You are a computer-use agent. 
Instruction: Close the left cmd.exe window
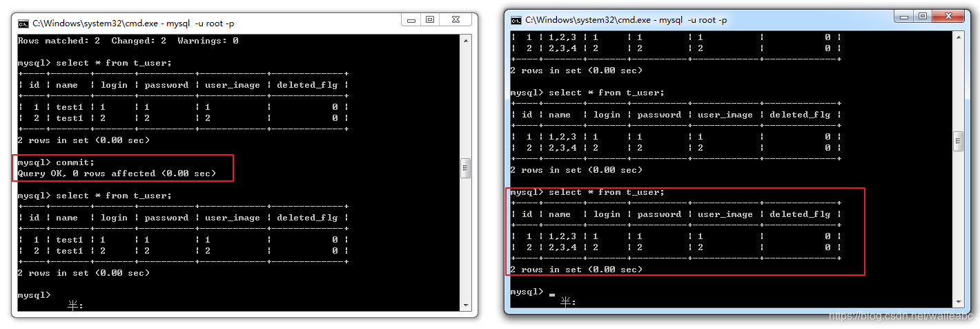tap(455, 21)
